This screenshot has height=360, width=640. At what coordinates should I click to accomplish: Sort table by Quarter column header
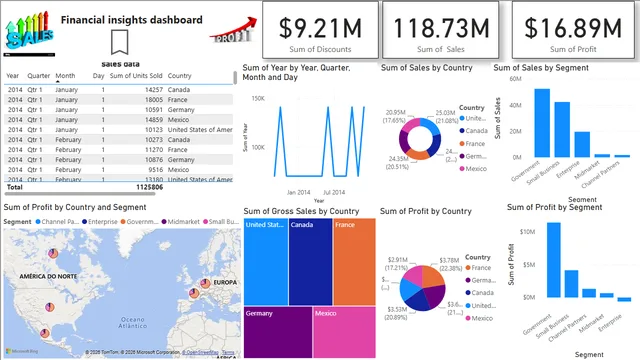[38, 76]
